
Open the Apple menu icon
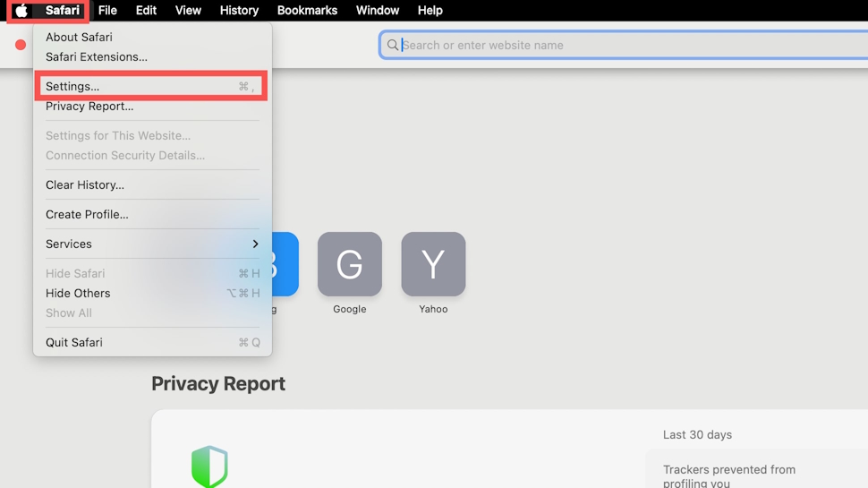point(21,11)
